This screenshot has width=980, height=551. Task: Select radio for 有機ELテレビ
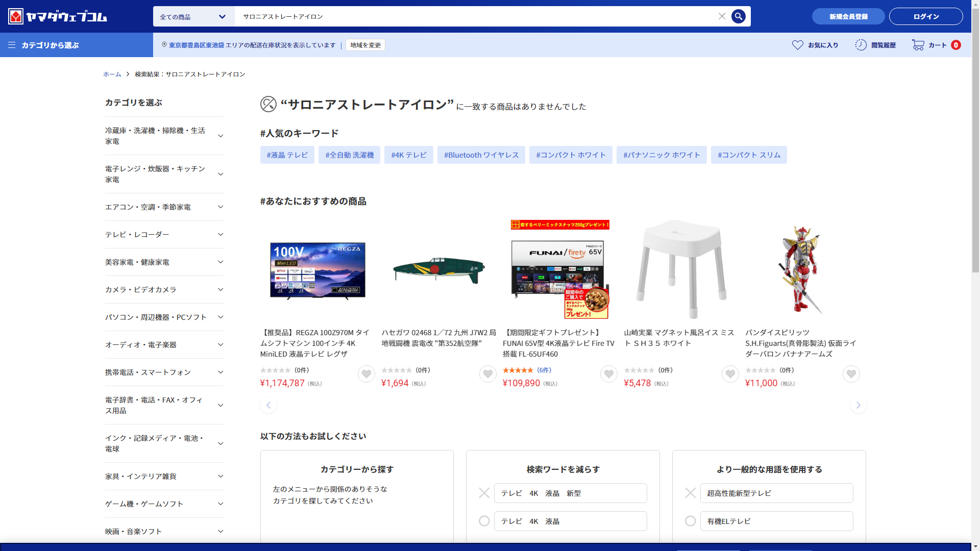pos(690,521)
